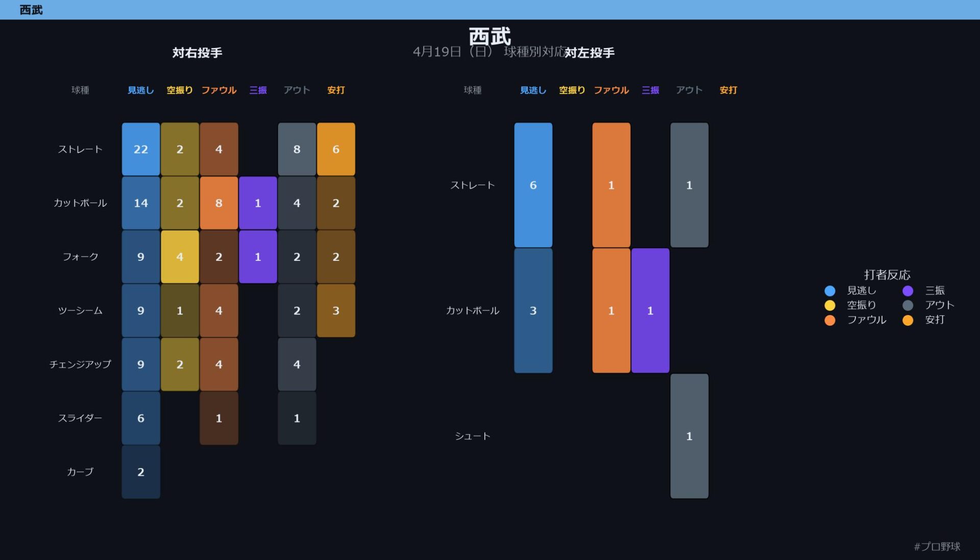Click the ストレート 安打 cell showing 6 in 対右投手

click(336, 149)
